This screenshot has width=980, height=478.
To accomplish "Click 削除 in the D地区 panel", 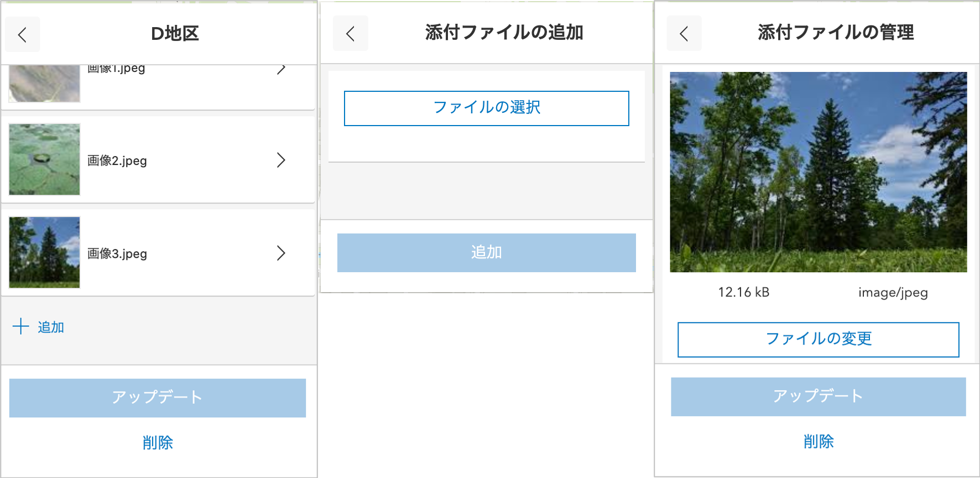I will (x=158, y=443).
